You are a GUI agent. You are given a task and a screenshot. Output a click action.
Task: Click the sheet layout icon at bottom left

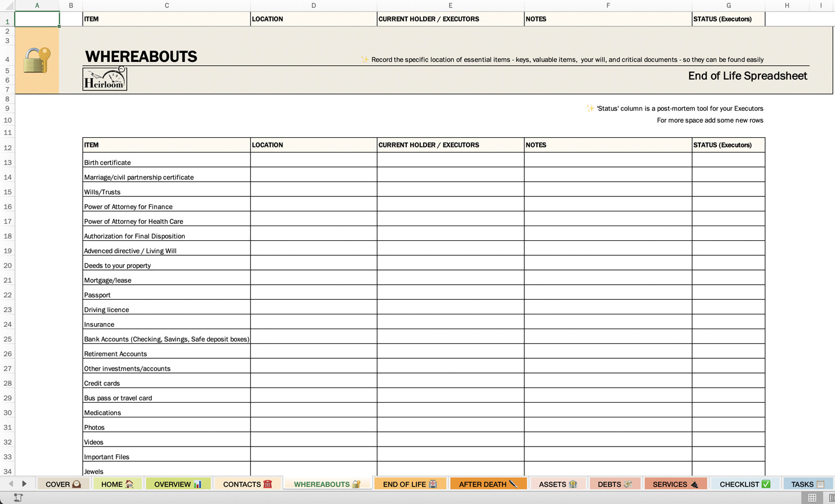(x=17, y=497)
